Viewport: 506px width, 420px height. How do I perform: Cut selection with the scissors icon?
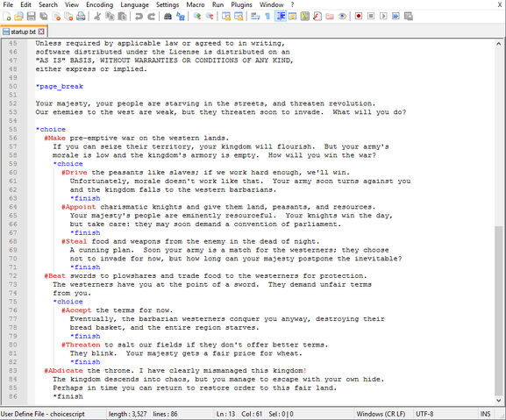tap(97, 16)
